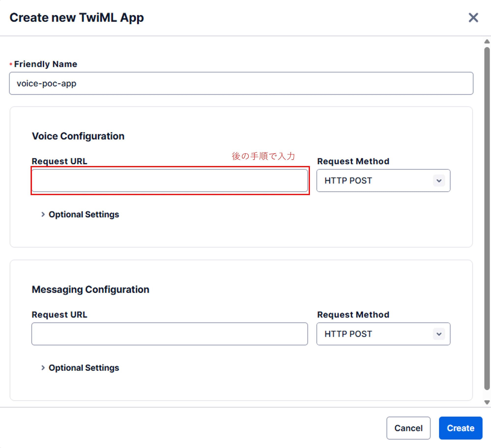
Task: Click the Create button
Action: coord(461,428)
